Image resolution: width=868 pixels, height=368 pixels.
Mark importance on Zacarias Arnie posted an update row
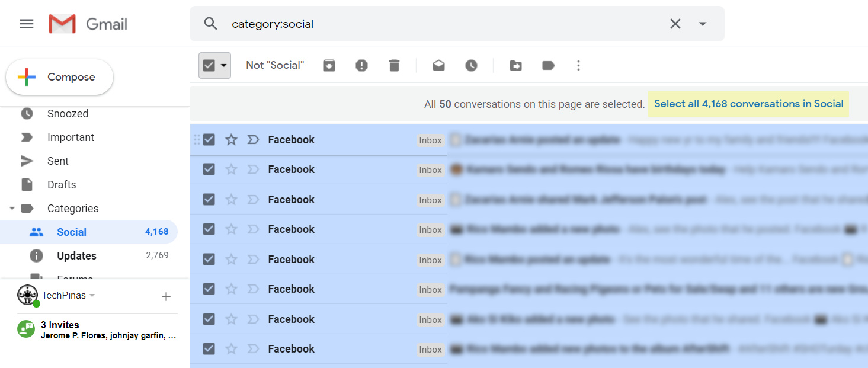pos(253,140)
